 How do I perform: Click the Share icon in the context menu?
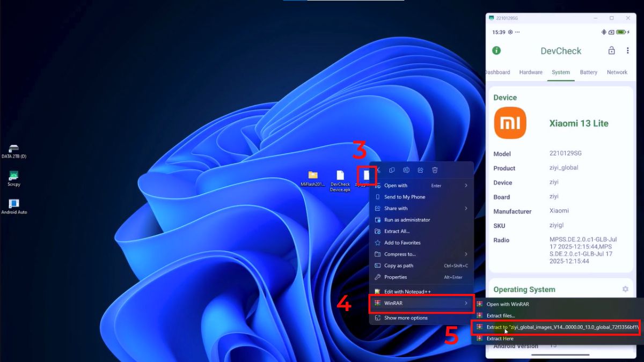(x=421, y=169)
